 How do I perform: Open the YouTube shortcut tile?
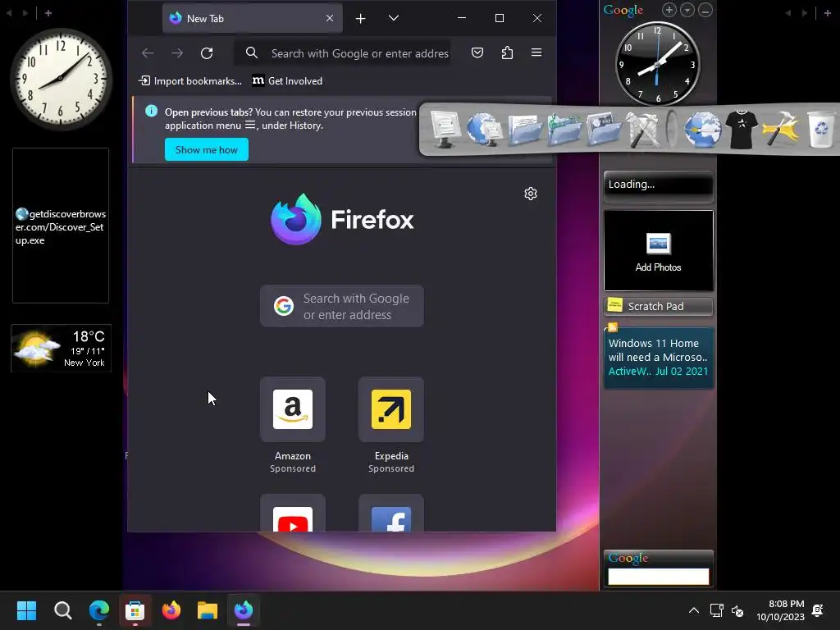[293, 514]
